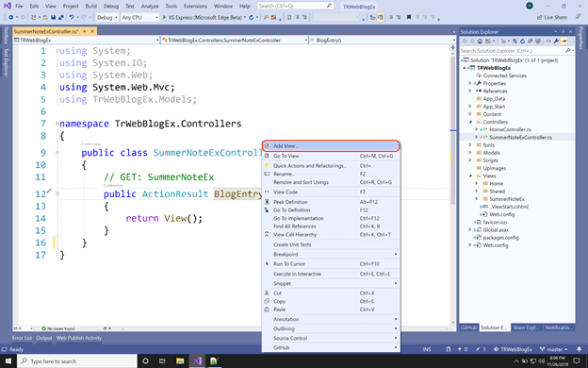This screenshot has width=588, height=368.
Task: Click the notifications bell in status bar
Action: tap(579, 349)
